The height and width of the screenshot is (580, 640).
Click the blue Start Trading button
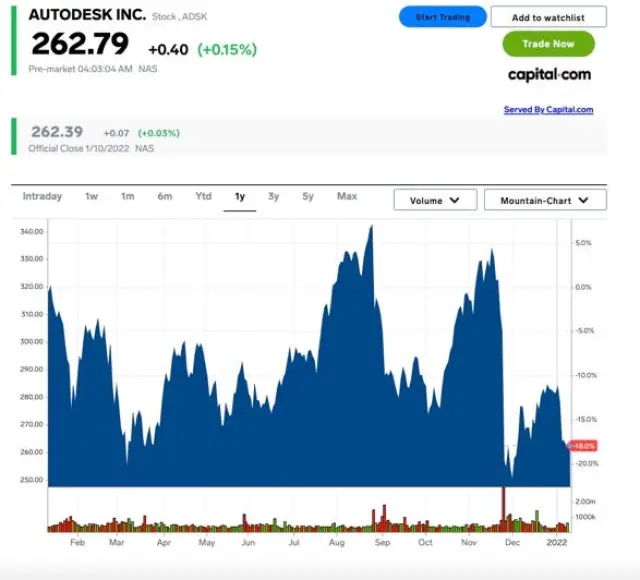coord(442,17)
